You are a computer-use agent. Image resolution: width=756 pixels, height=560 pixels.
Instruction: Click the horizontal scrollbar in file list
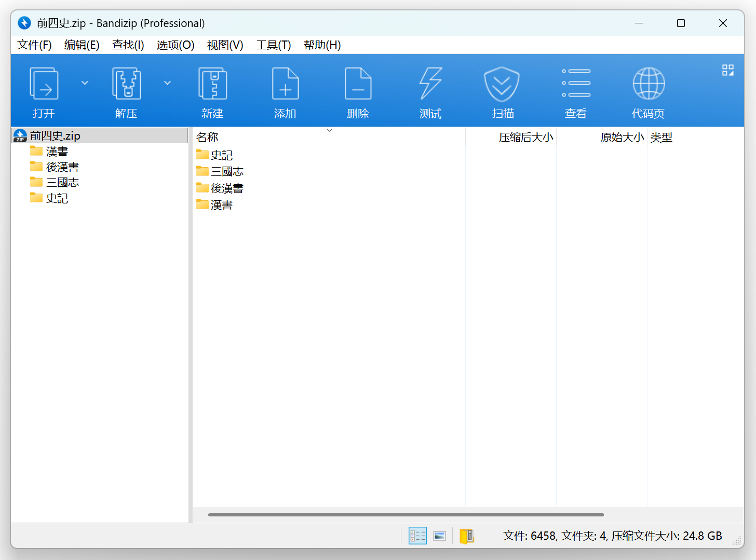[x=406, y=515]
